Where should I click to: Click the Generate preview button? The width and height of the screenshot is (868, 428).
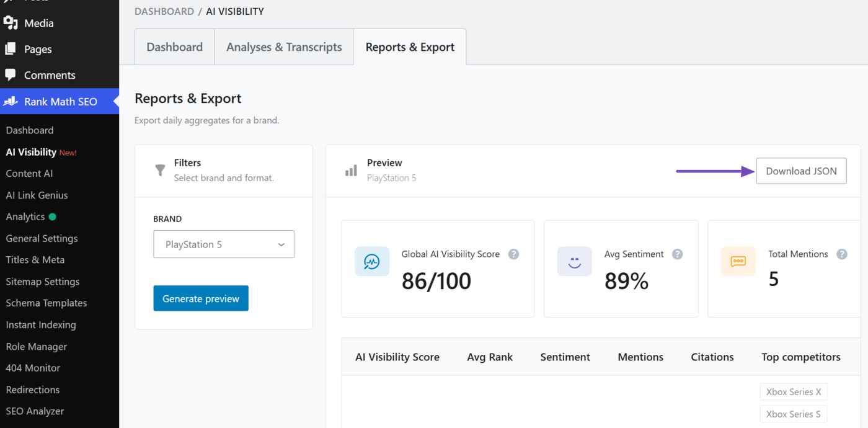click(x=201, y=298)
